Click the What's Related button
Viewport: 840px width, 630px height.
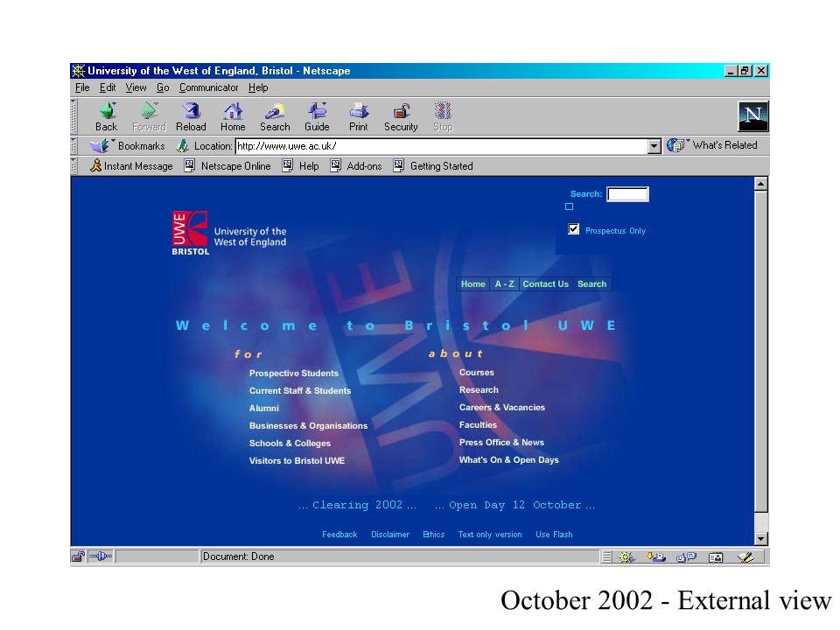tap(712, 145)
